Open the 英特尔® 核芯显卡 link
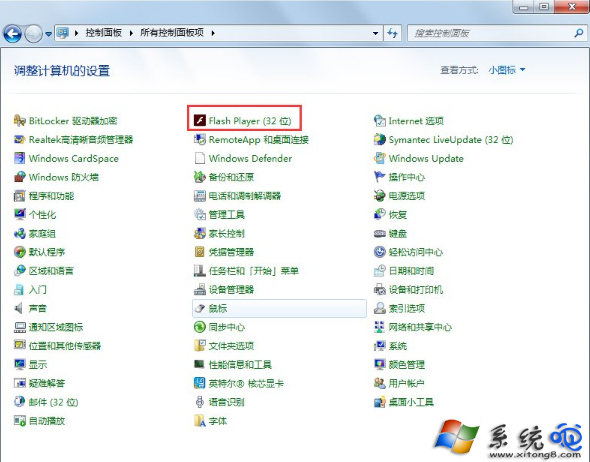 pyautogui.click(x=246, y=383)
